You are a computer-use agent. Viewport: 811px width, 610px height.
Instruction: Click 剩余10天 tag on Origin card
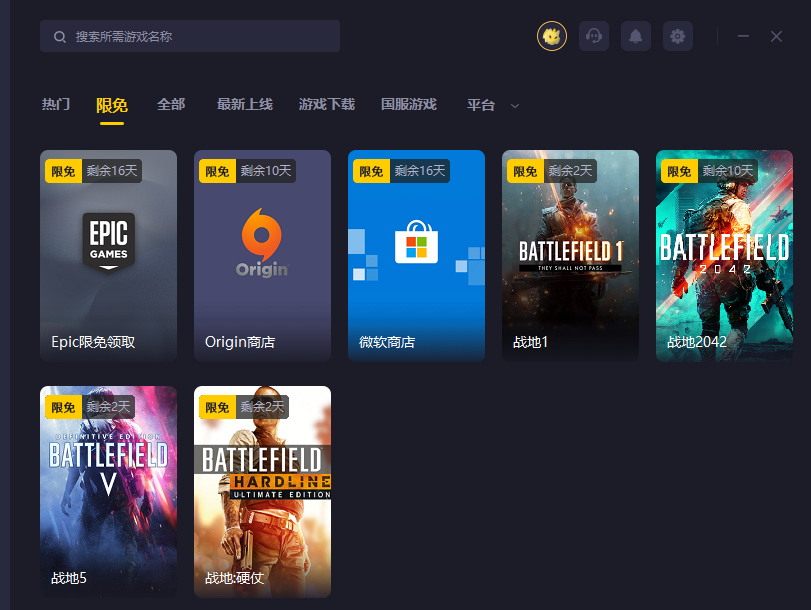click(x=266, y=171)
